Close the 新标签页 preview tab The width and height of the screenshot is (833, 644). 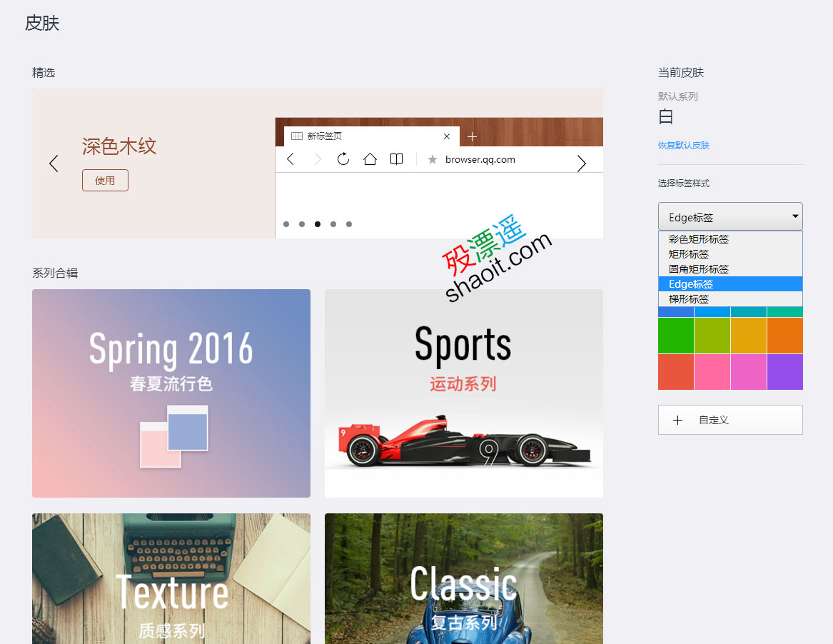coord(447,136)
